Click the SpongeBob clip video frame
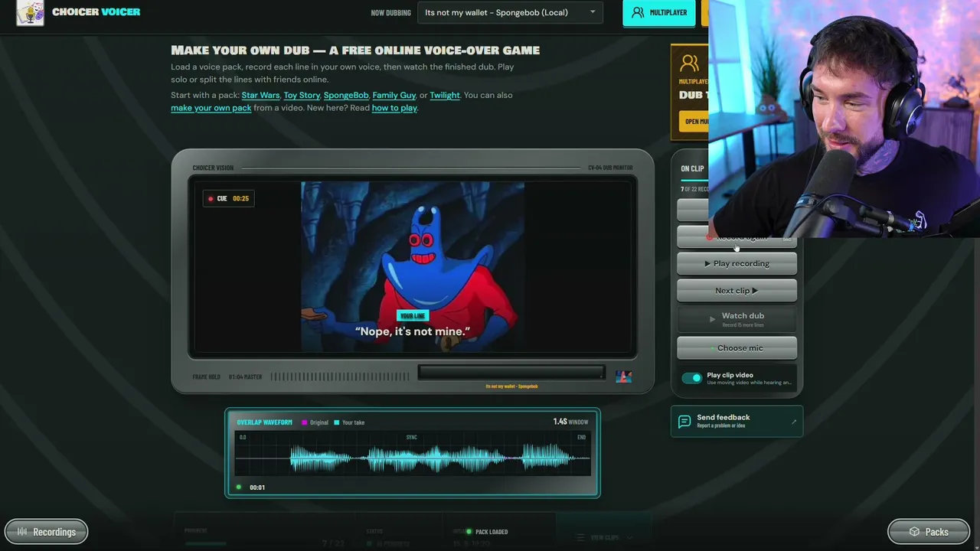 point(413,266)
